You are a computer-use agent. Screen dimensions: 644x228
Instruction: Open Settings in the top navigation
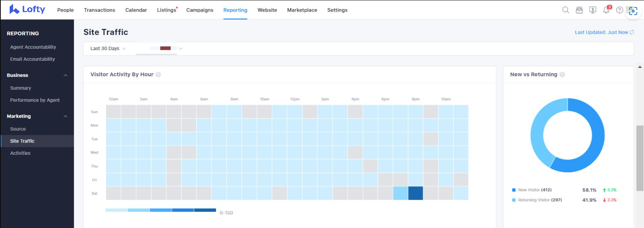[337, 10]
